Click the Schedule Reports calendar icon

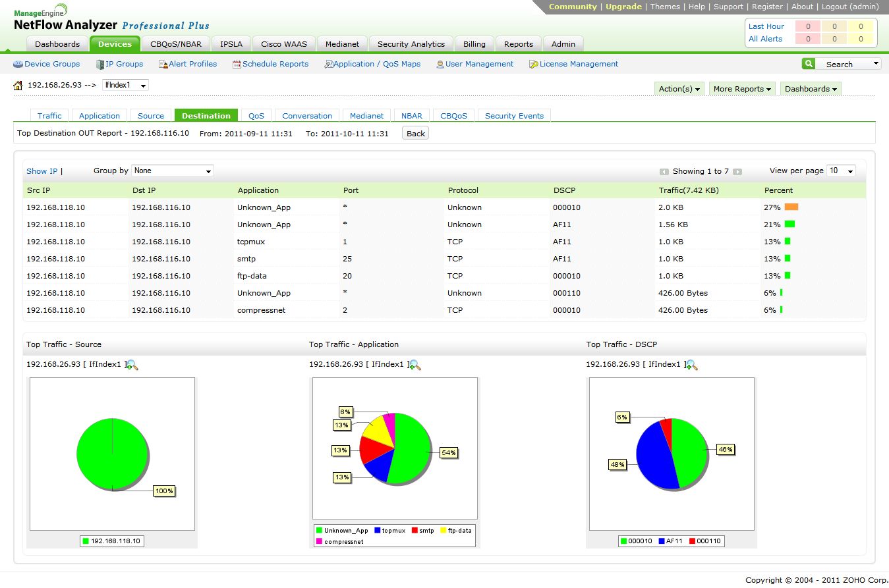coord(237,65)
